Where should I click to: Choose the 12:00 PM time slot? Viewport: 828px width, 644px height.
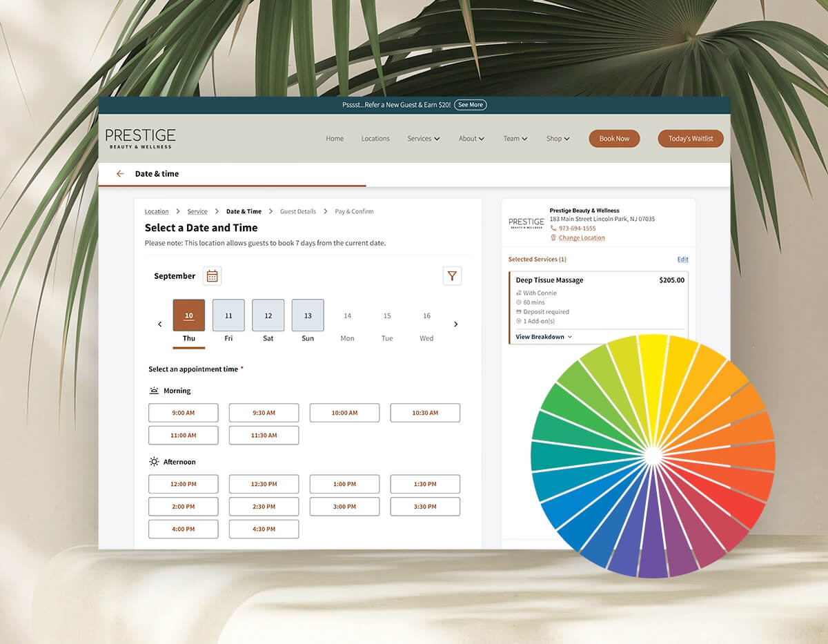[184, 484]
